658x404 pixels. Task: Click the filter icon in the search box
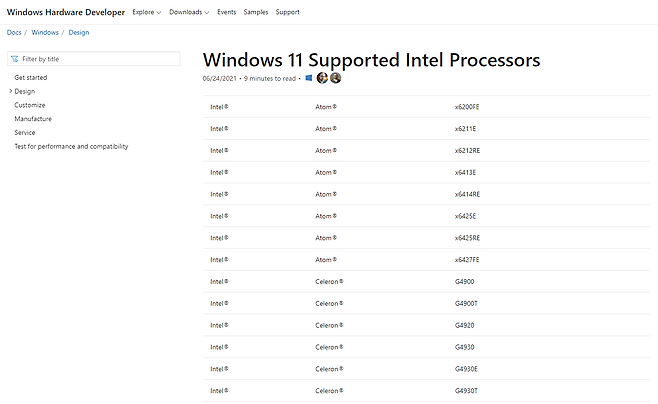pos(15,60)
